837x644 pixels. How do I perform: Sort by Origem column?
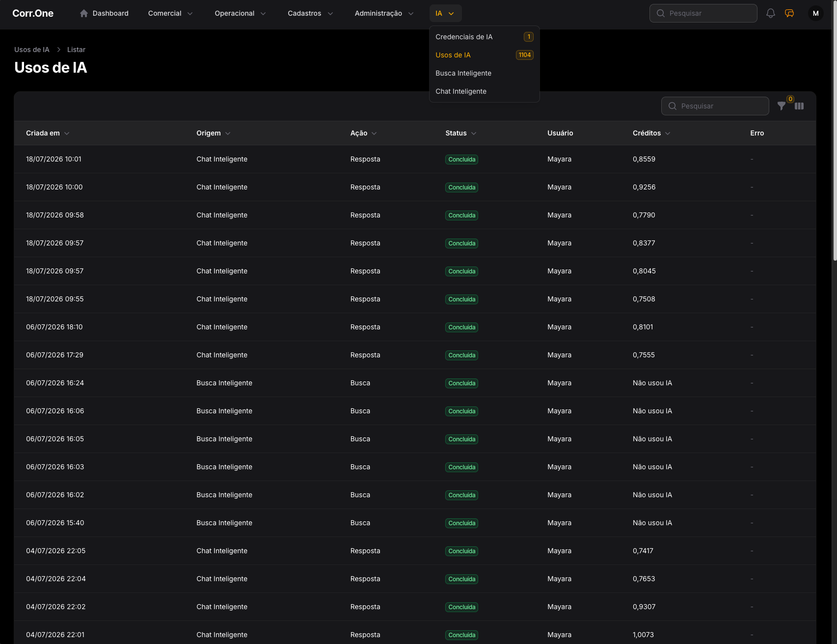214,133
